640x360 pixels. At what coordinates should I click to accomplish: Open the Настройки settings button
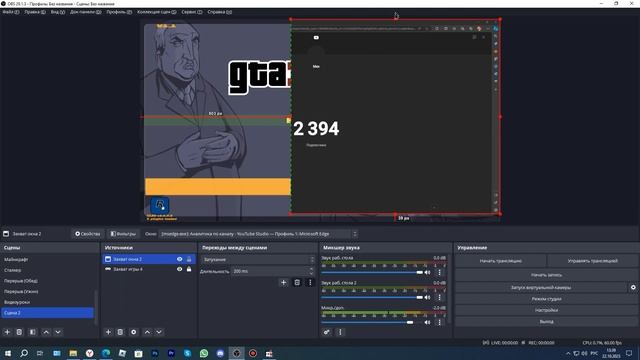coord(547,310)
